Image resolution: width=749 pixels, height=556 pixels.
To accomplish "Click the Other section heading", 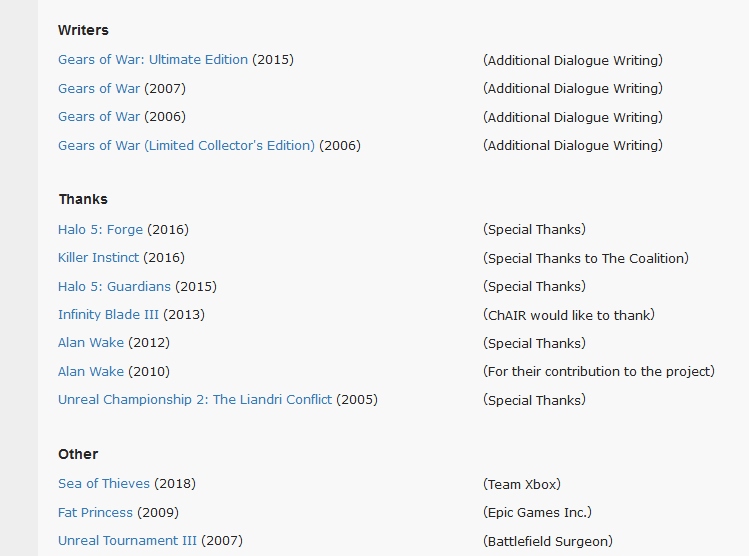I will [78, 454].
